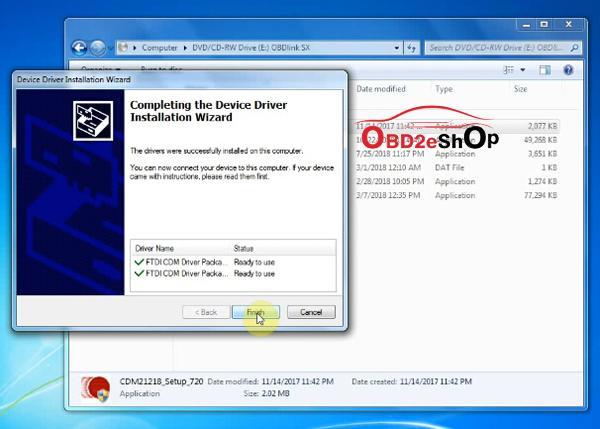Open the view options dropdown arrow

tap(523, 70)
